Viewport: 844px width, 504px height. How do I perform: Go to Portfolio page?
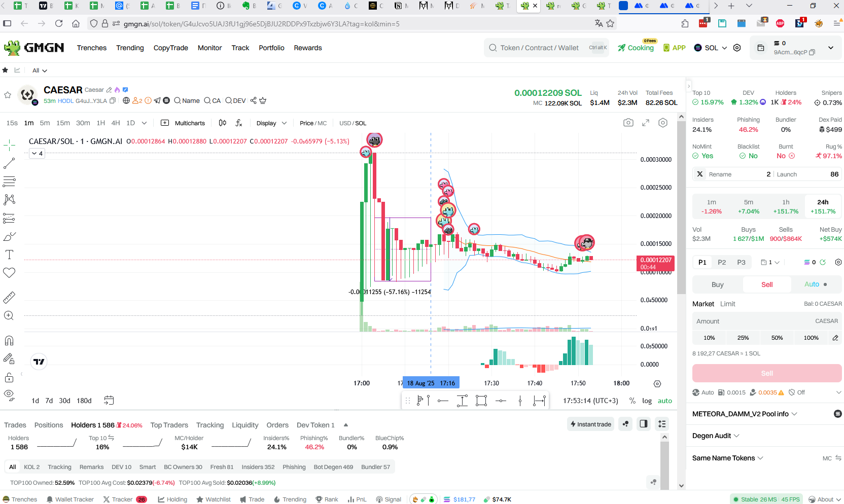click(271, 48)
